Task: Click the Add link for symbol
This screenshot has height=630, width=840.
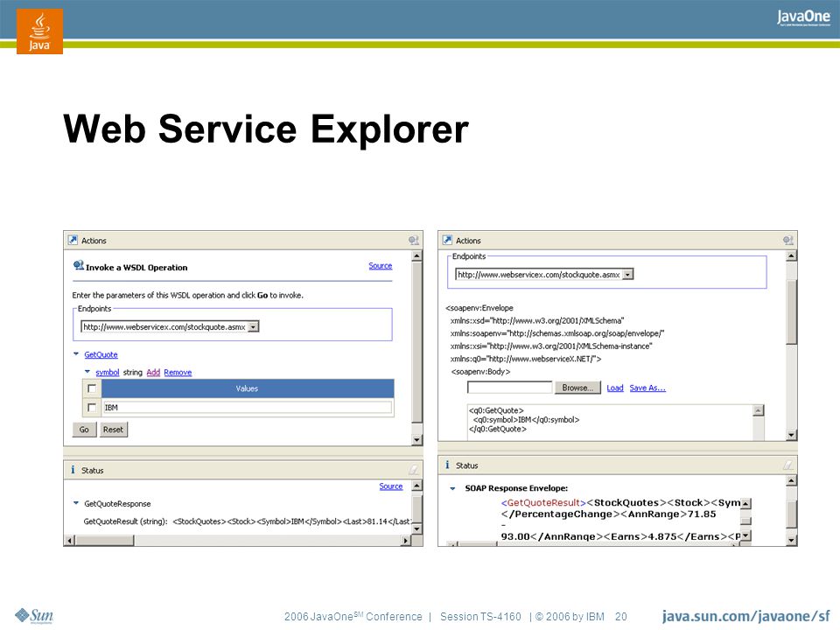Action: click(x=153, y=373)
